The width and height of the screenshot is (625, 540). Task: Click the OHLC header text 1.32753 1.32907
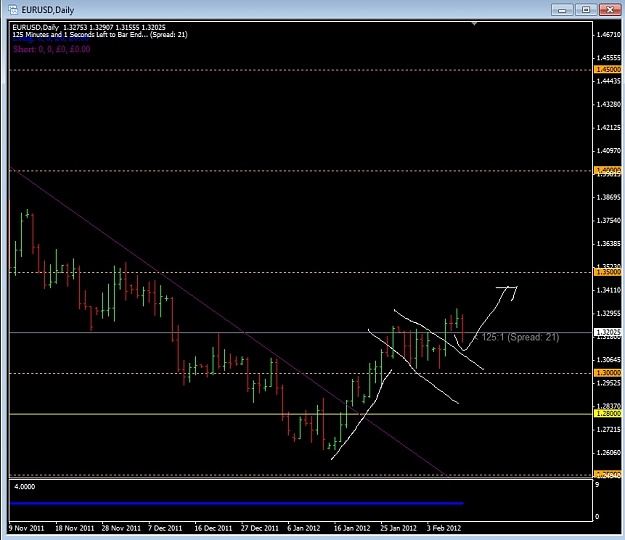88,27
